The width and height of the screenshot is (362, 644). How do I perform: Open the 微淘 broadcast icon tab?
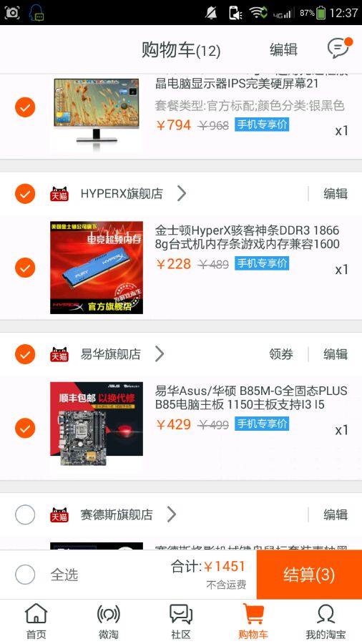tap(108, 615)
